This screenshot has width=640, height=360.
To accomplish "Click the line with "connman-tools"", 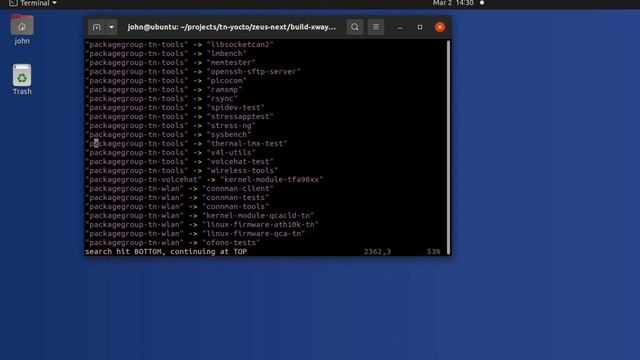I will 177,206.
